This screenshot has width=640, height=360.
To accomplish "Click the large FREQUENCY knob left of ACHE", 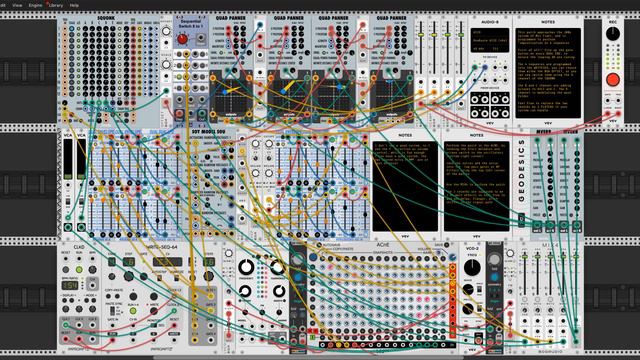I will pyautogui.click(x=246, y=267).
